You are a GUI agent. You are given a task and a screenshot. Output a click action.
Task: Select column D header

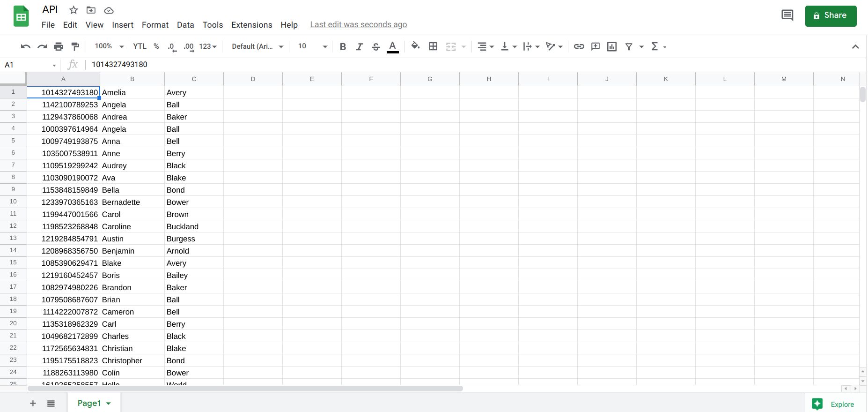pyautogui.click(x=253, y=79)
